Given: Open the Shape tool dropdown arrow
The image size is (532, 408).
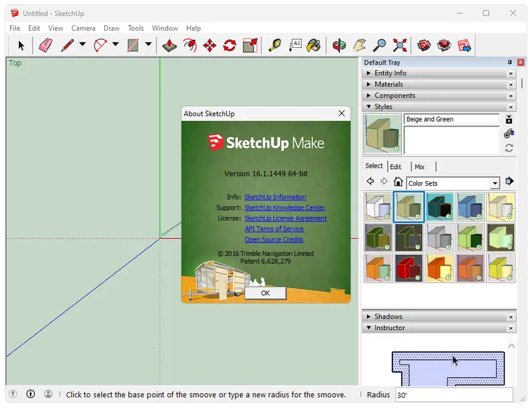Looking at the screenshot, I should [x=148, y=44].
